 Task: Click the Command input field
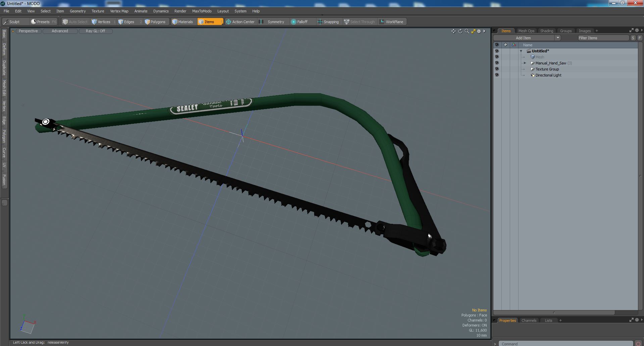[x=565, y=344]
